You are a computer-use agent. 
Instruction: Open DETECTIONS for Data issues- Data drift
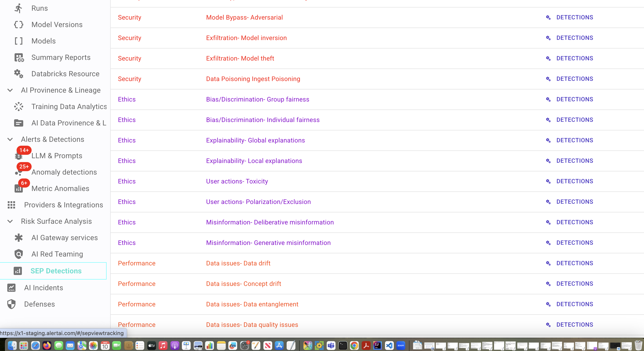[575, 263]
